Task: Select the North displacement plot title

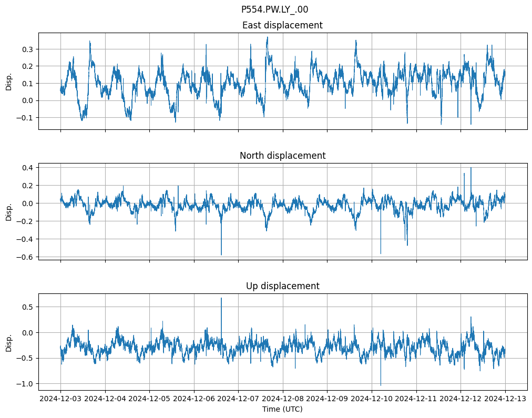Action: (282, 156)
